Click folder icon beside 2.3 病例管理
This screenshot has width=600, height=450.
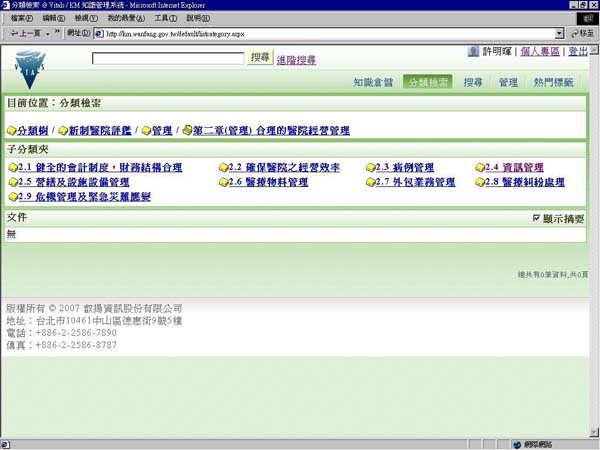click(x=369, y=168)
